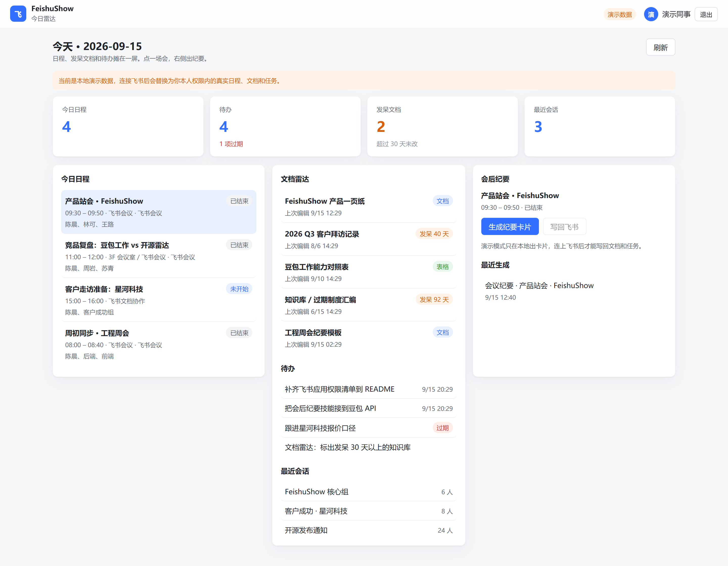Click the FeishuShow logo icon
728x566 pixels.
pos(18,14)
